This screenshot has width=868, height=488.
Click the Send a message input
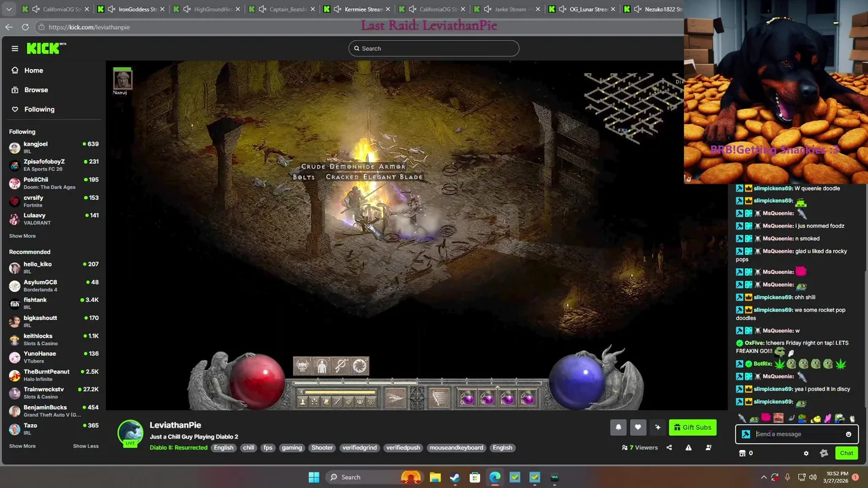click(798, 434)
